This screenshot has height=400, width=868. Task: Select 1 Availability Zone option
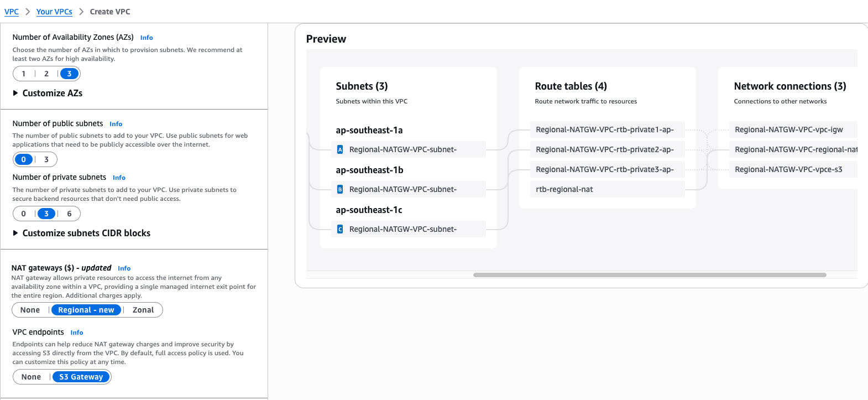[24, 74]
